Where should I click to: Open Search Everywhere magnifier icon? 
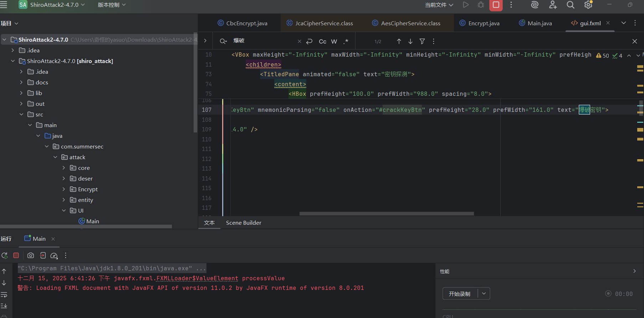pyautogui.click(x=571, y=5)
